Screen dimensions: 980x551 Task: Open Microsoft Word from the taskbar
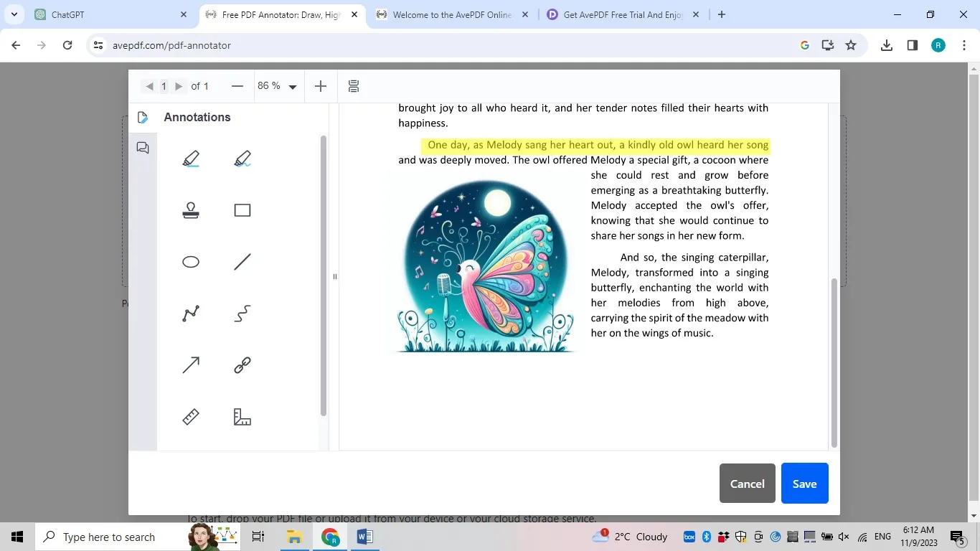pos(364,537)
